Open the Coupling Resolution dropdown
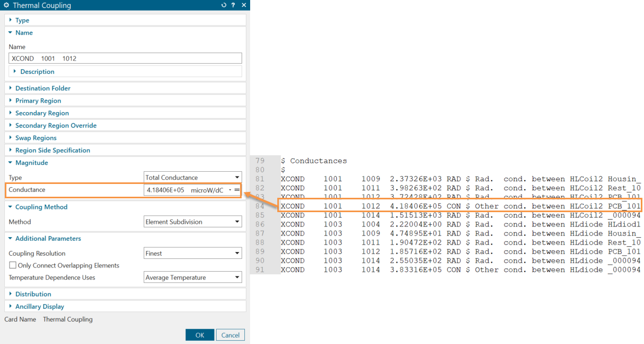Image resolution: width=644 pixels, height=344 pixels. click(x=193, y=254)
